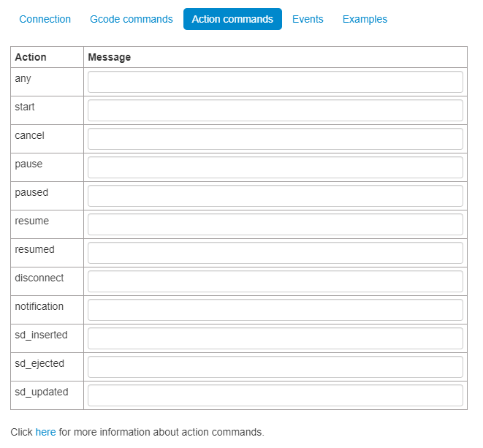Select the Action commands tab

[x=232, y=19]
